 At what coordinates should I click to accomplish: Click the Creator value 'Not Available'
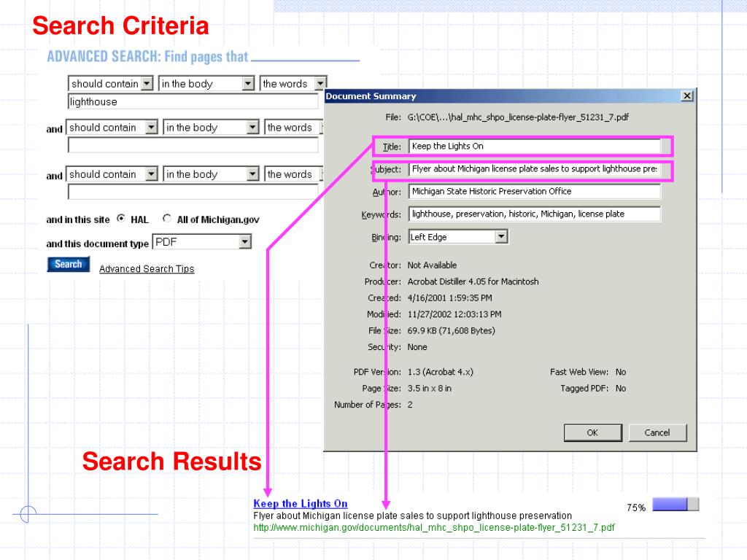tap(432, 265)
